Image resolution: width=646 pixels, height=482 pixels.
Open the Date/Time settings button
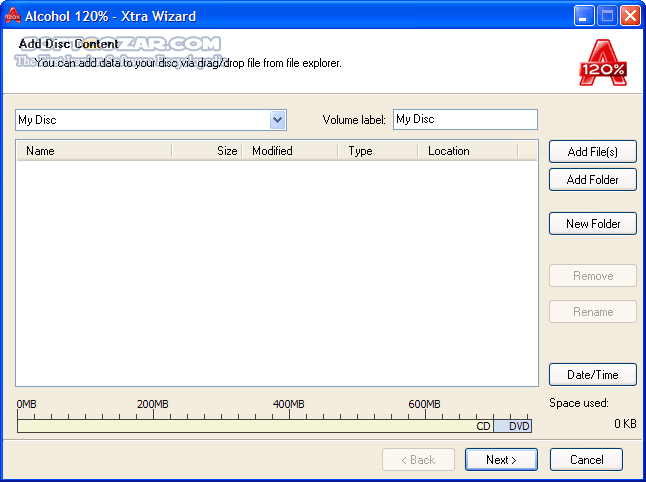point(592,375)
